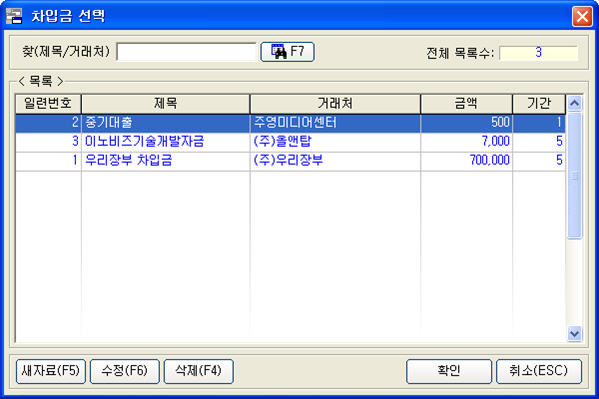The height and width of the screenshot is (399, 599).
Task: Click the 새자료(F5) button
Action: click(x=51, y=371)
